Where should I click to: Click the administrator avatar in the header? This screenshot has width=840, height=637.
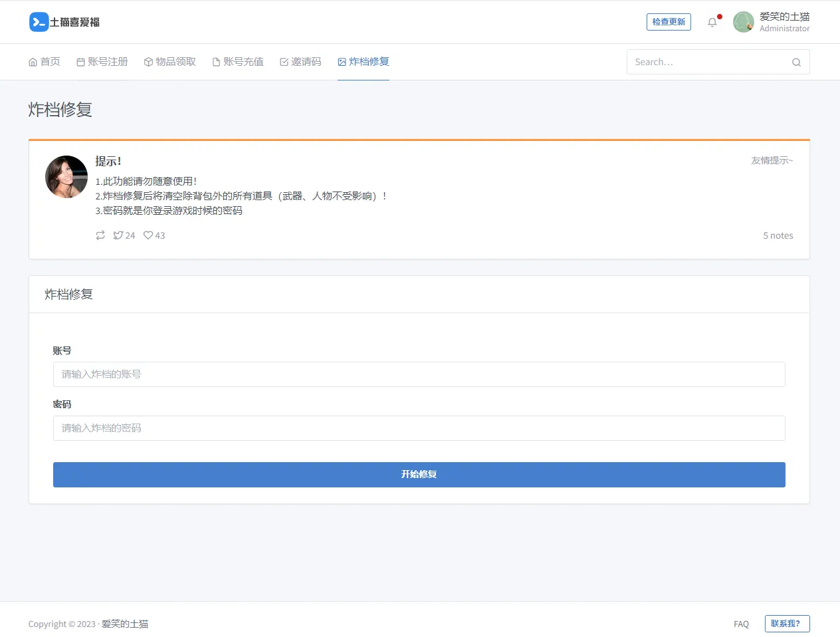pos(743,22)
